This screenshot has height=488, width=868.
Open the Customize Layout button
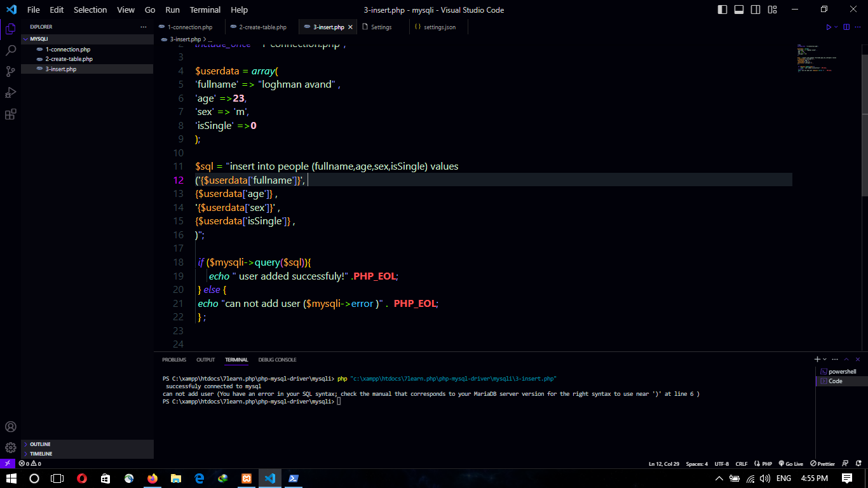(771, 10)
